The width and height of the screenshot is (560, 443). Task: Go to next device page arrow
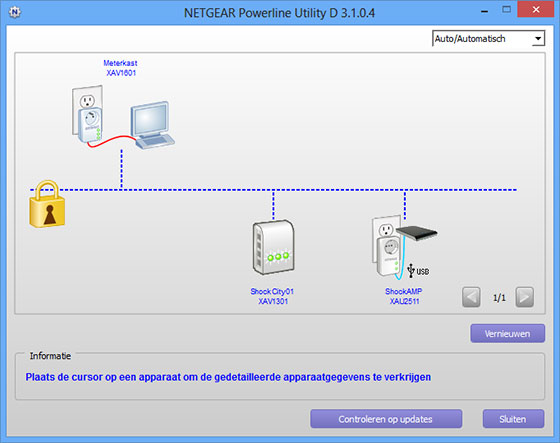click(525, 297)
